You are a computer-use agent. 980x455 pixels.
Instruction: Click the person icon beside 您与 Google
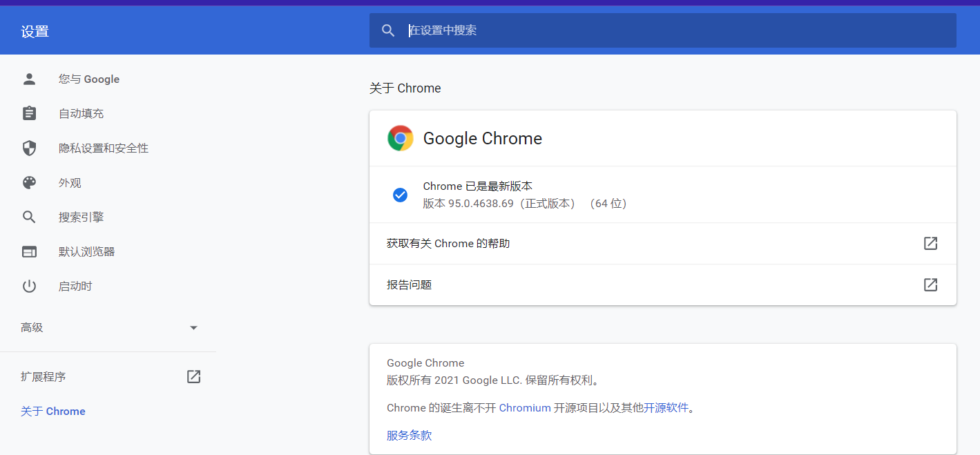point(29,79)
